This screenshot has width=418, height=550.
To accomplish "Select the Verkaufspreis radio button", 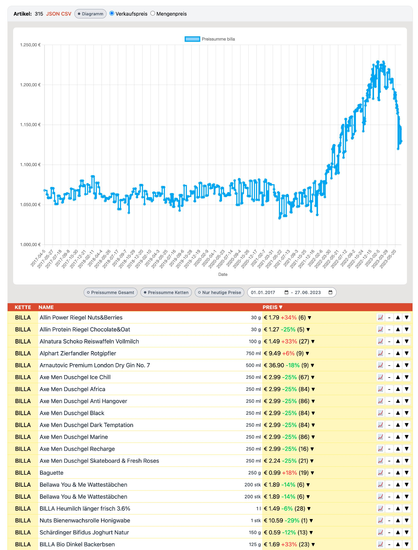I will tap(112, 13).
